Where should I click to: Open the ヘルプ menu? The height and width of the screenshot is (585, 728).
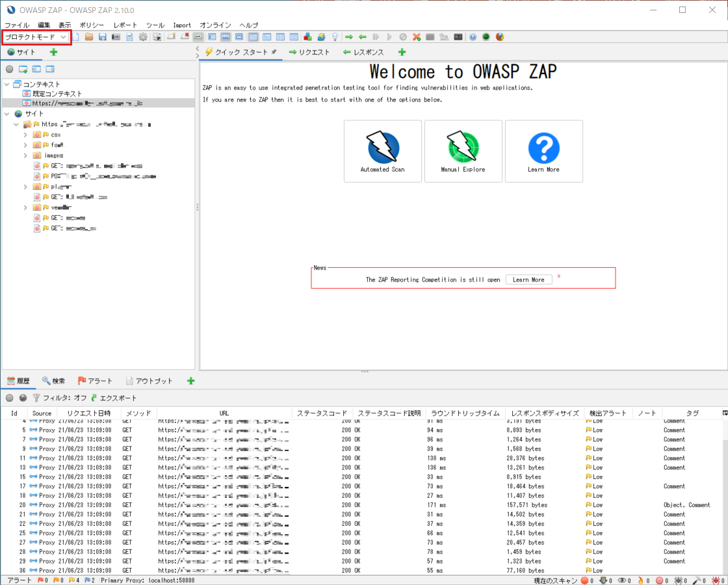pyautogui.click(x=248, y=25)
